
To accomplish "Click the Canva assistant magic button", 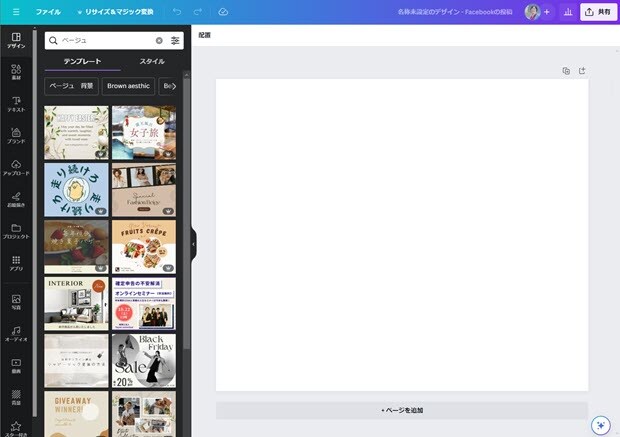I will [600, 424].
